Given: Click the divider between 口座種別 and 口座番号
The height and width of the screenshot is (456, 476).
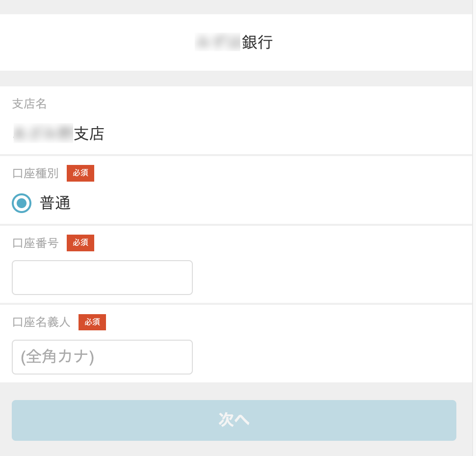Looking at the screenshot, I should [236, 225].
